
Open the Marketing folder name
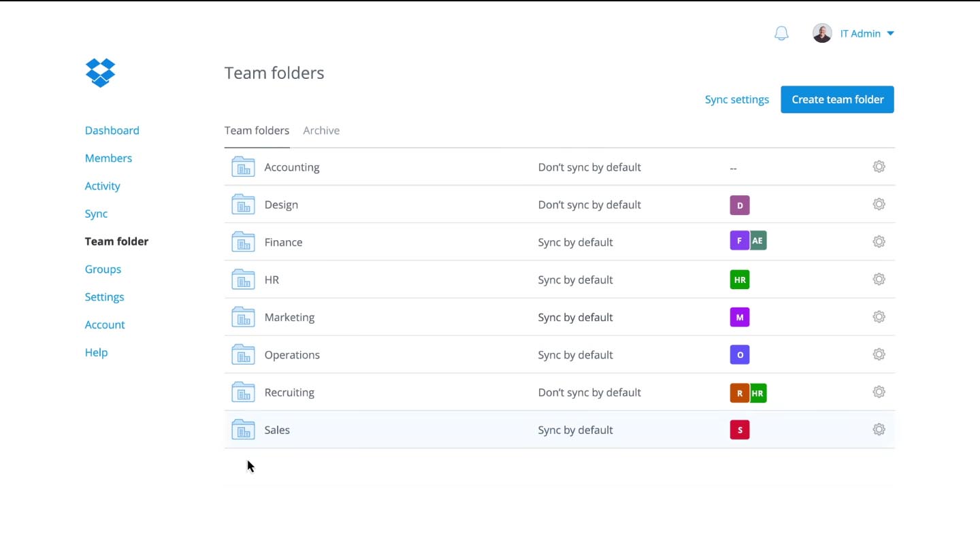pyautogui.click(x=289, y=318)
